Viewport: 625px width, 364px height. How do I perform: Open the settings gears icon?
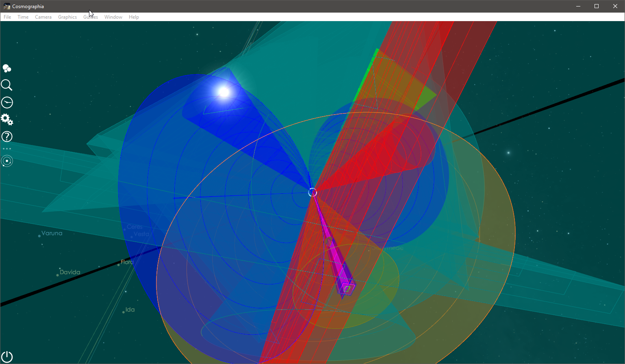tap(7, 119)
